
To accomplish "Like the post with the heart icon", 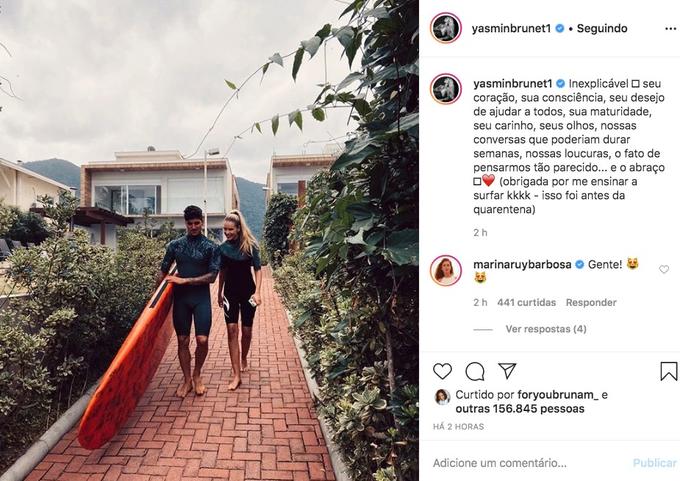I will pos(442,371).
